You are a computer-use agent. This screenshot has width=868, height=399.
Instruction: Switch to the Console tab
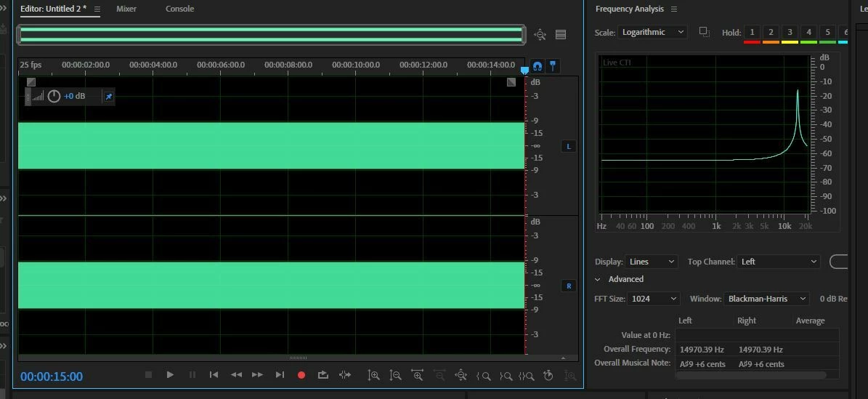pyautogui.click(x=180, y=9)
